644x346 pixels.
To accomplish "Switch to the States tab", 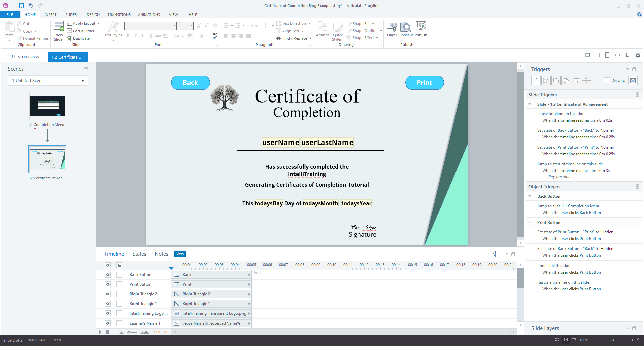I will 139,254.
